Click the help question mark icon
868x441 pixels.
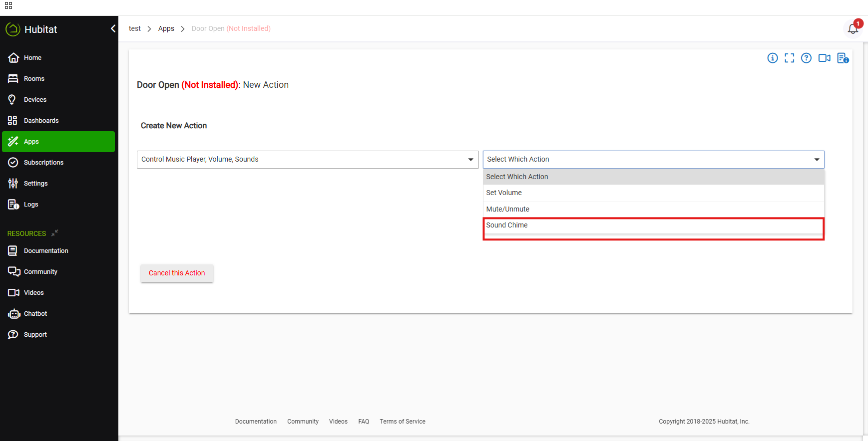click(806, 58)
